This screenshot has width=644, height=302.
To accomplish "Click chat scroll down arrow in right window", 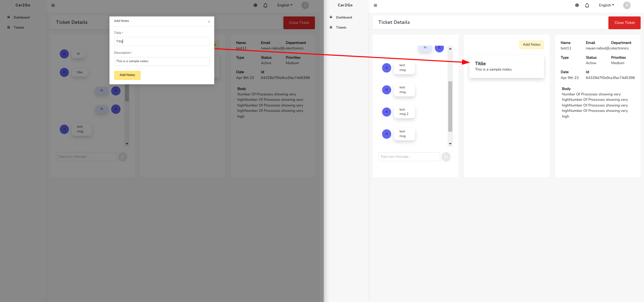I will point(450,144).
